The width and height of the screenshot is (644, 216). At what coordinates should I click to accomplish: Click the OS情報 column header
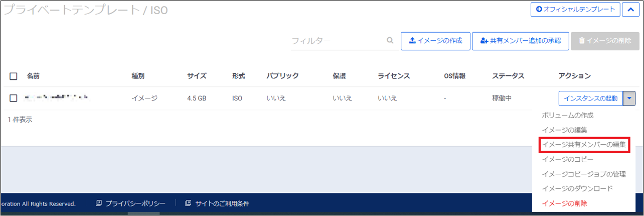[x=454, y=76]
